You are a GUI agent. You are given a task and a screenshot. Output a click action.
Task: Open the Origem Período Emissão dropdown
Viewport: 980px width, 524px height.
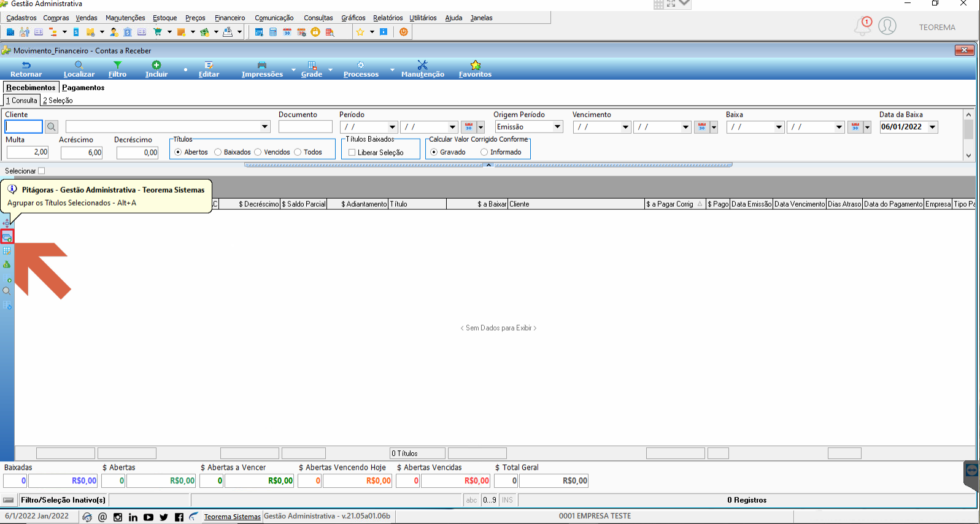(x=558, y=127)
